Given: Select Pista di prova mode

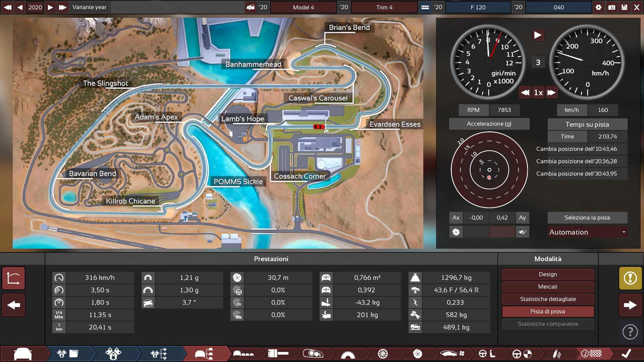Looking at the screenshot, I should [x=548, y=311].
